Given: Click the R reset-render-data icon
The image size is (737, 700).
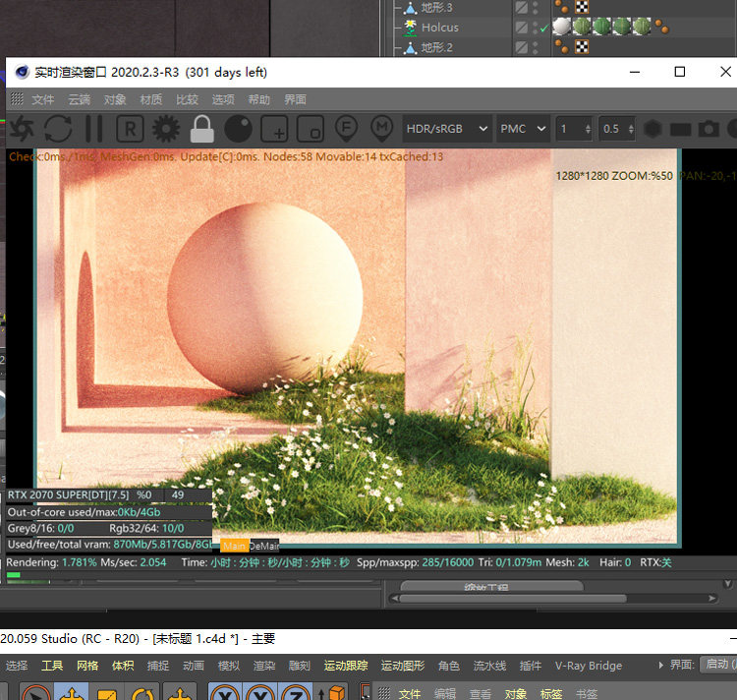Looking at the screenshot, I should pos(130,129).
